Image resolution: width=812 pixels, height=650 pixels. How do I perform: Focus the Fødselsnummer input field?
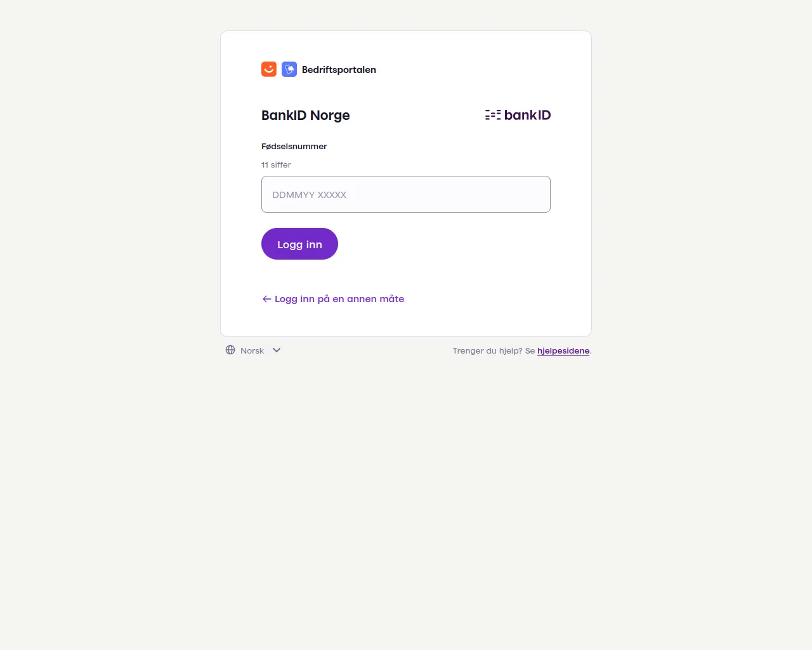tap(444, 194)
